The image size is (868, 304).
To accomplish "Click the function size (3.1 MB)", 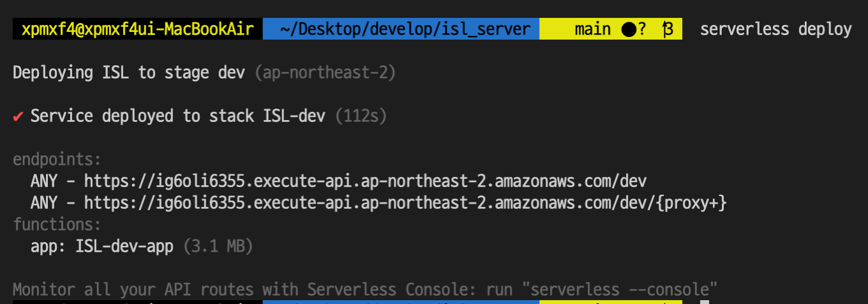I will pyautogui.click(x=218, y=247).
